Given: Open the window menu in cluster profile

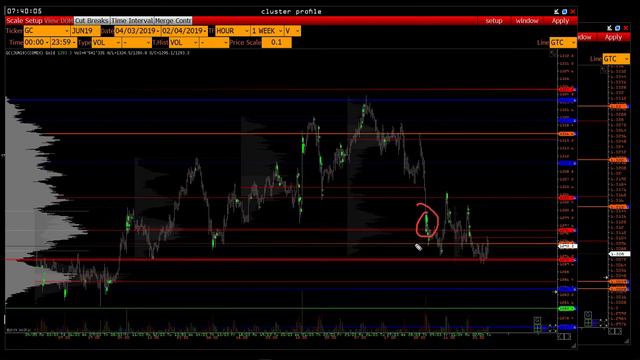Looking at the screenshot, I should (x=527, y=20).
